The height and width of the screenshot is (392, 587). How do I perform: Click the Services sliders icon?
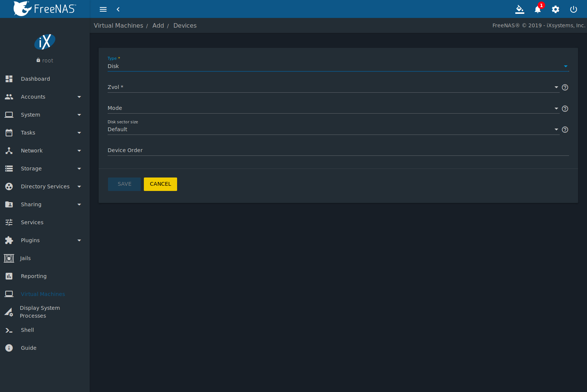9,222
